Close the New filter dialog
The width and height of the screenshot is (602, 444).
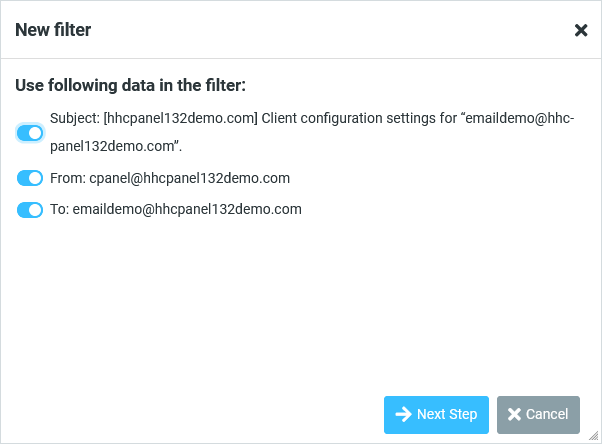[581, 30]
